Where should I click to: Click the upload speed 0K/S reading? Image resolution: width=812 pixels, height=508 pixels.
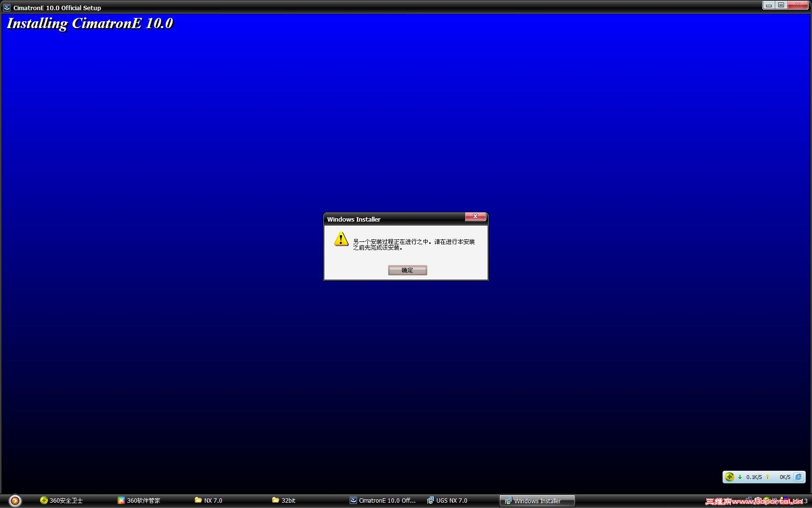tap(785, 477)
